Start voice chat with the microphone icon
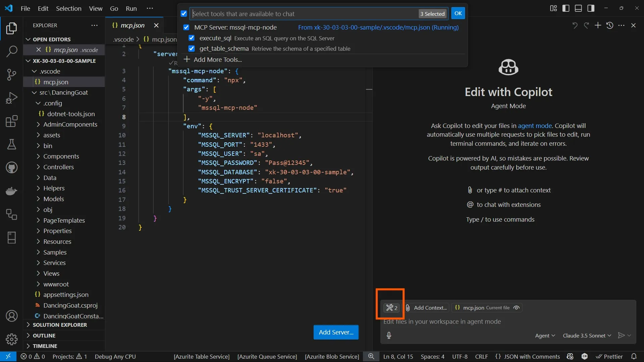 coord(389,335)
